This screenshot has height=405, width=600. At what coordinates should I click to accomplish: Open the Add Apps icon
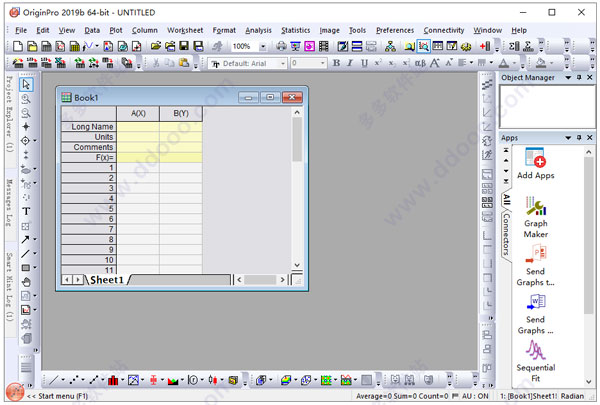(535, 163)
